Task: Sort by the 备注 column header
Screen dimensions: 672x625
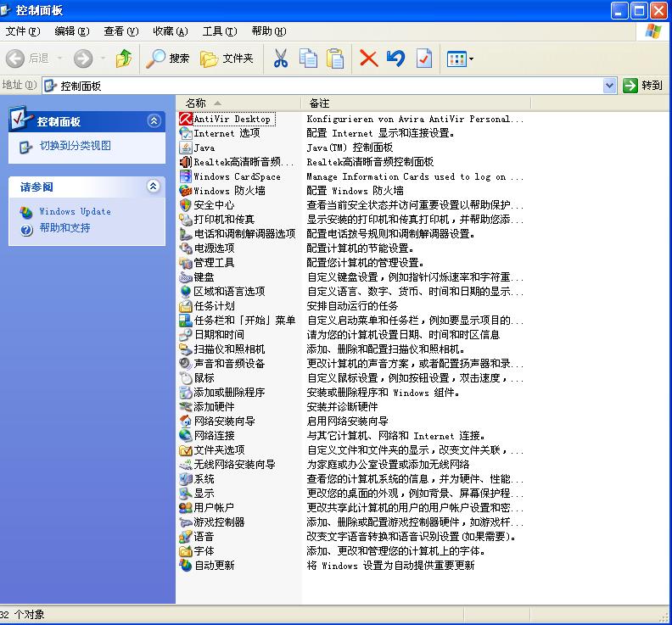Action: pyautogui.click(x=416, y=103)
